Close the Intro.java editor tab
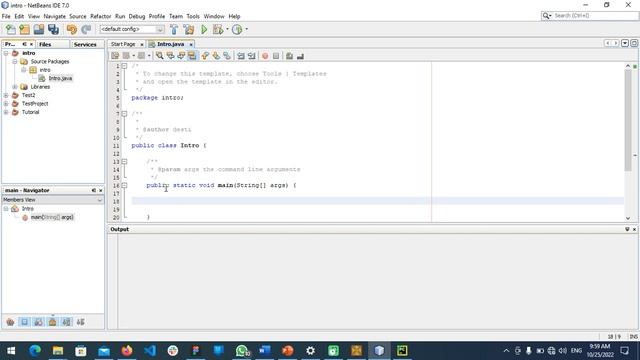Screen dimensions: 640x360 (x=191, y=44)
